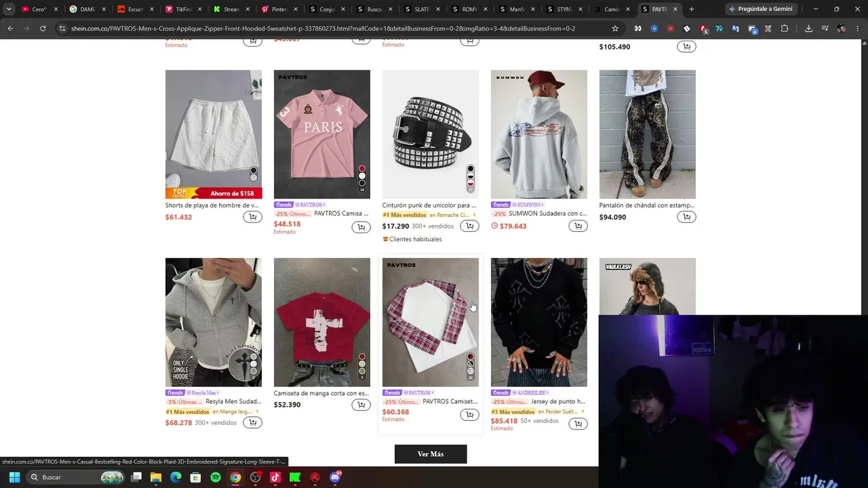The height and width of the screenshot is (488, 868).
Task: Open Microsoft Store from the taskbar
Action: [195, 477]
